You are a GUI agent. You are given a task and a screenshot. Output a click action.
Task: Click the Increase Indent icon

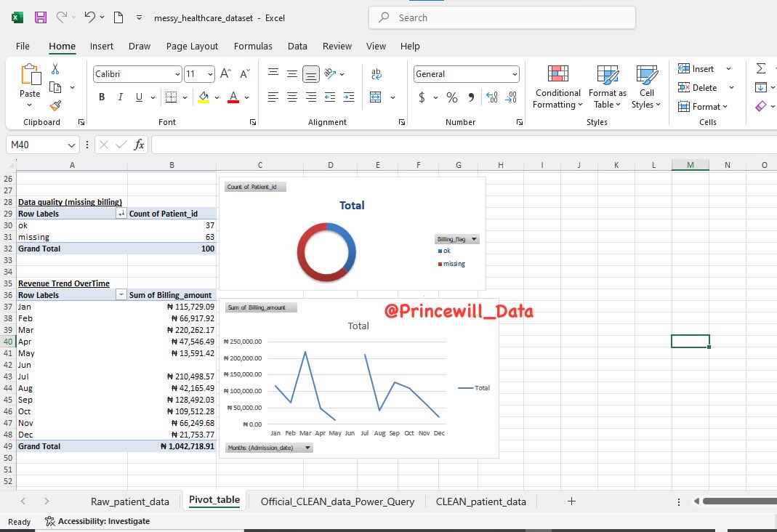coord(349,97)
